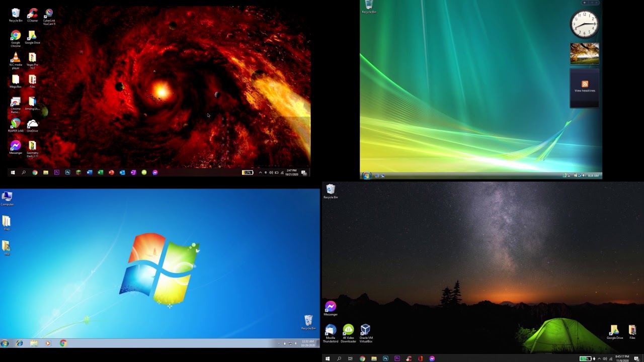The image size is (644, 362).
Task: Launch Minecraft from red galaxy desktop taskbar
Action: click(x=78, y=172)
